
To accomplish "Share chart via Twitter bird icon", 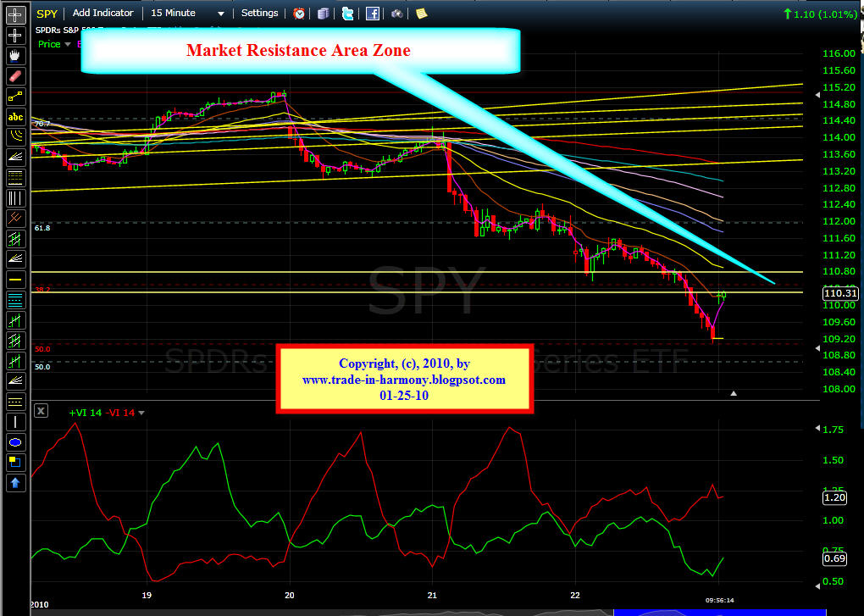I will click(x=347, y=14).
